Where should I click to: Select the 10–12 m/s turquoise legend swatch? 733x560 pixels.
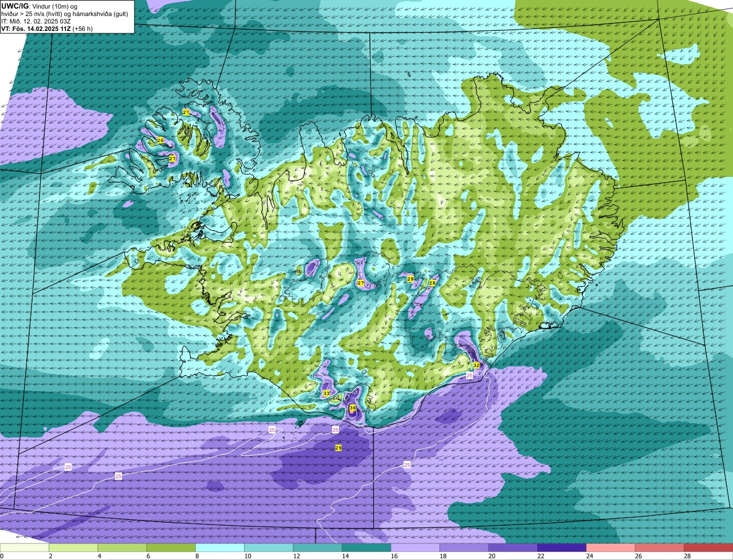pos(269,548)
